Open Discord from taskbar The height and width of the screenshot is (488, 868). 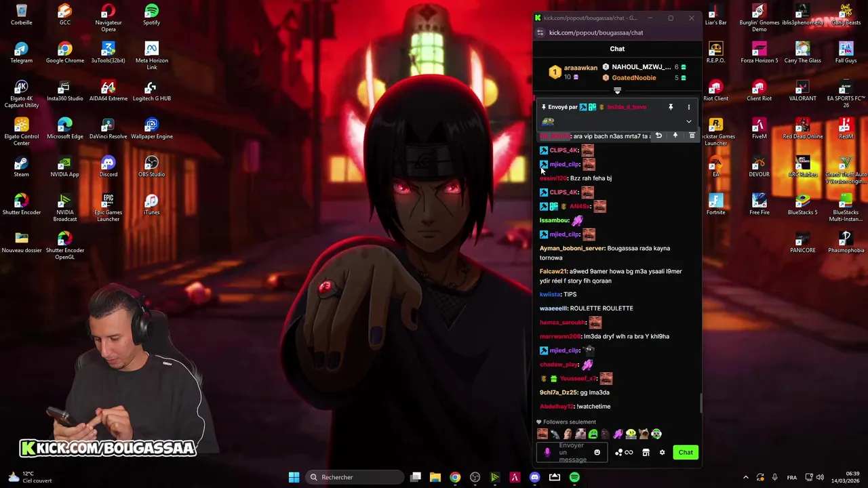coord(534,477)
